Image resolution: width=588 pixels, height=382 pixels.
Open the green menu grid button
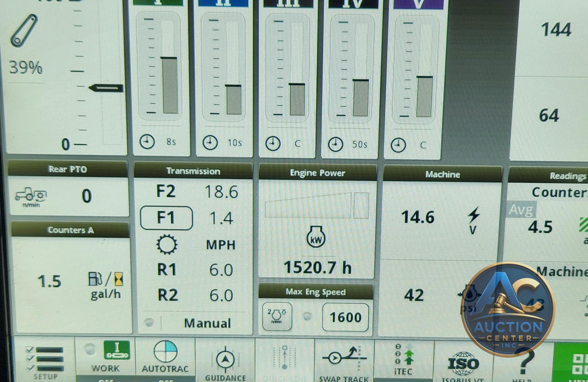[571, 363]
